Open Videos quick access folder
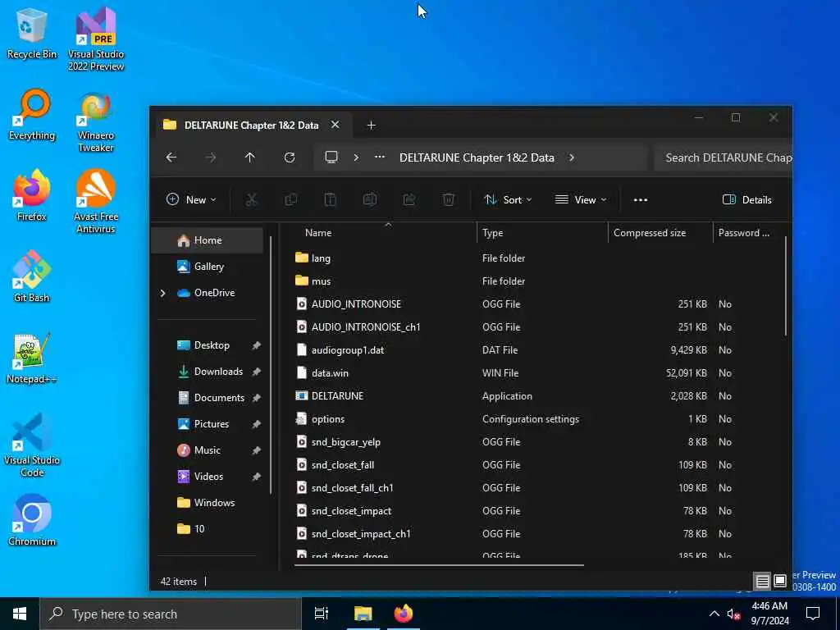The width and height of the screenshot is (840, 630). [x=208, y=477]
